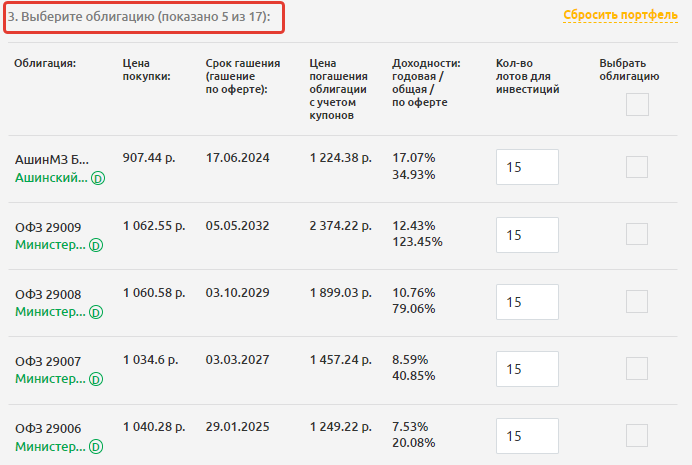Select the lots quantity box for ОФЗ 29008
692x465 pixels.
[527, 302]
